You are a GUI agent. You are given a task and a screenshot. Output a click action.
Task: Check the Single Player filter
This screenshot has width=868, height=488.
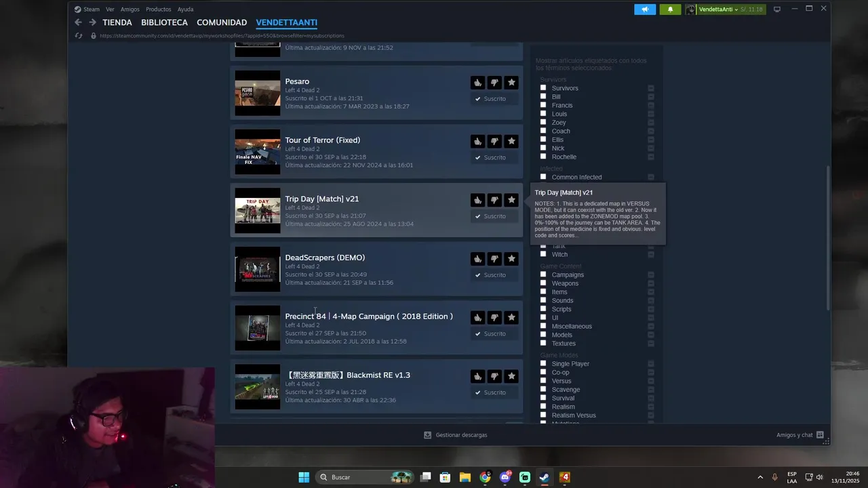pyautogui.click(x=543, y=363)
